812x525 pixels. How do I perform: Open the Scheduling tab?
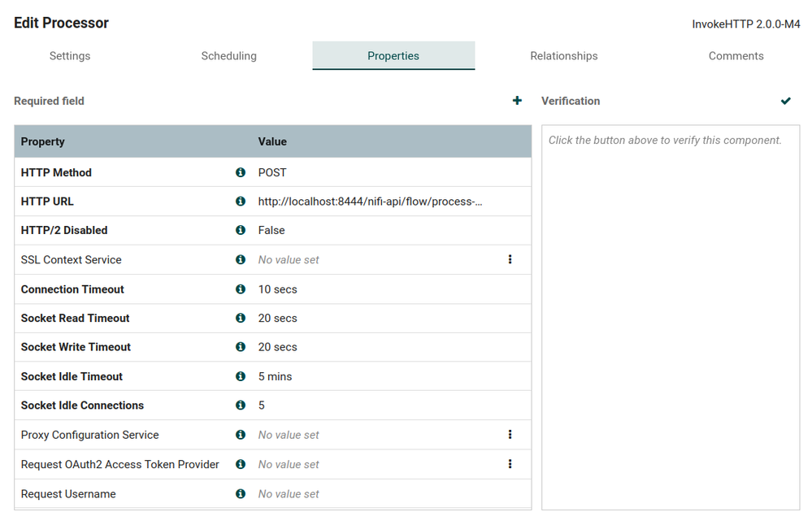click(229, 56)
